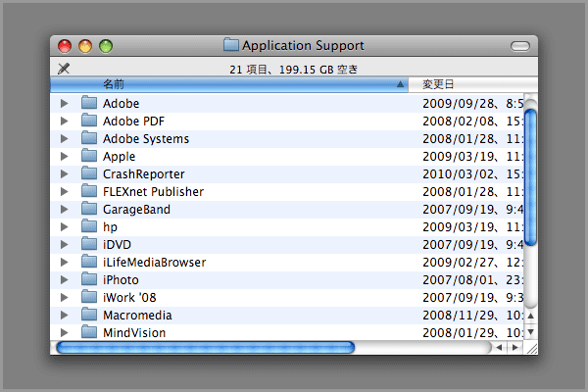Expand the Adobe Systems disclosure triangle

(x=65, y=138)
